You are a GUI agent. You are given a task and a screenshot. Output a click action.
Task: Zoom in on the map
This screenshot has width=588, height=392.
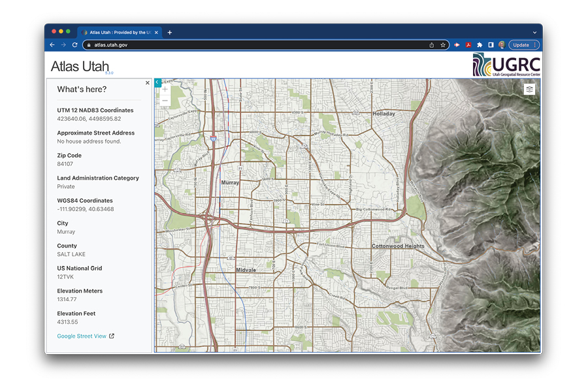point(165,90)
